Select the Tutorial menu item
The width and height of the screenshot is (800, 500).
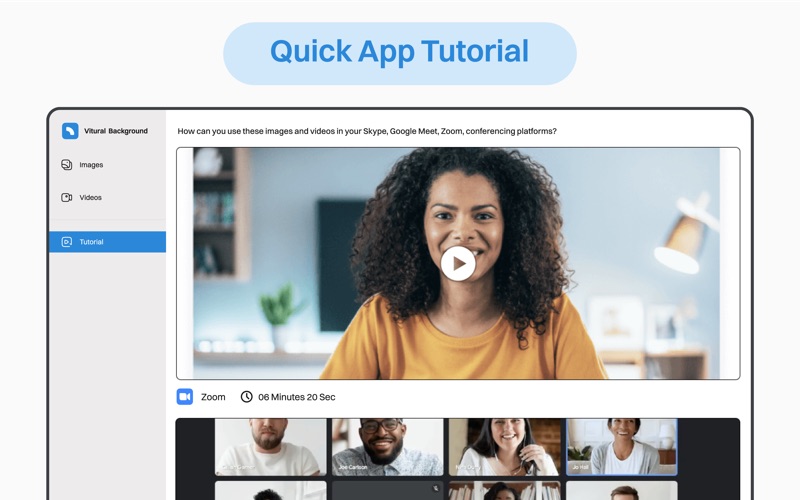(108, 242)
